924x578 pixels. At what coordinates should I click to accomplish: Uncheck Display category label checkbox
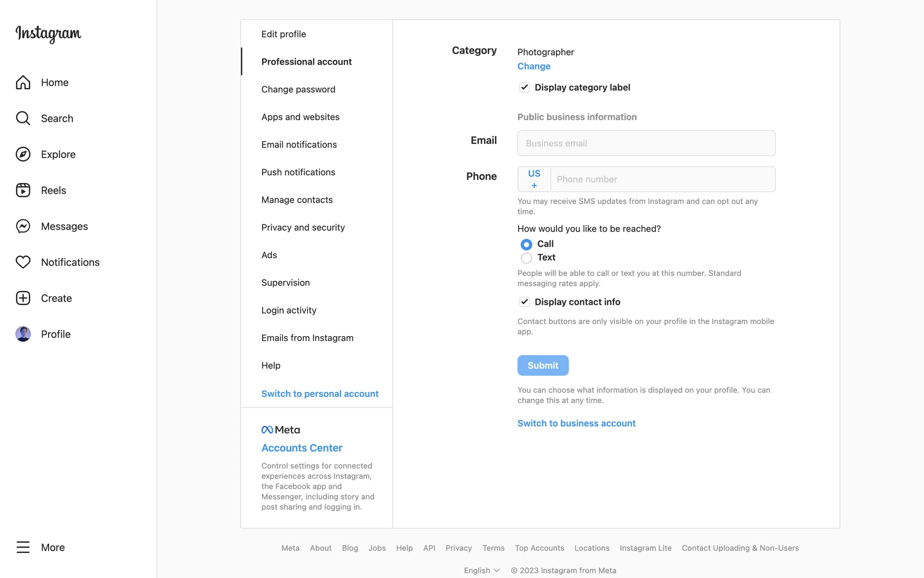pyautogui.click(x=524, y=87)
